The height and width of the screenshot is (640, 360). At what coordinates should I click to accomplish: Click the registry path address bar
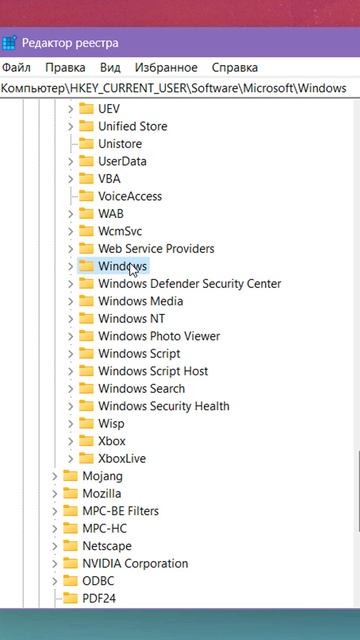(x=180, y=88)
